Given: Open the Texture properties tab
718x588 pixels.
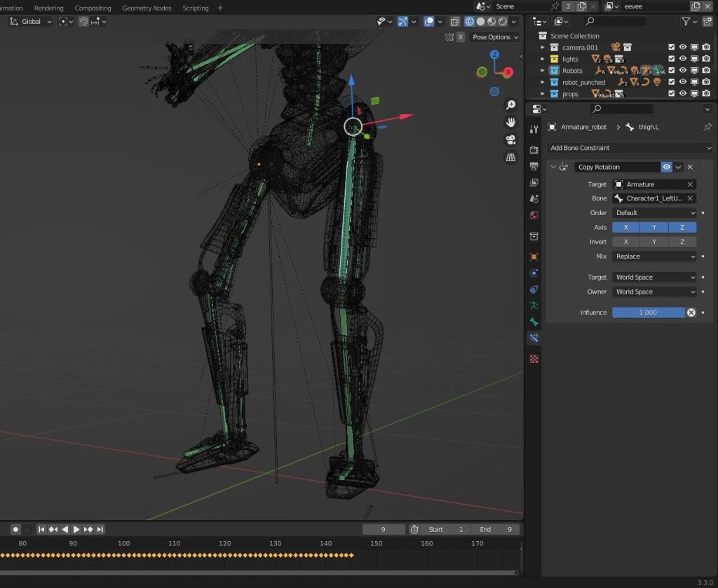Looking at the screenshot, I should pos(534,359).
